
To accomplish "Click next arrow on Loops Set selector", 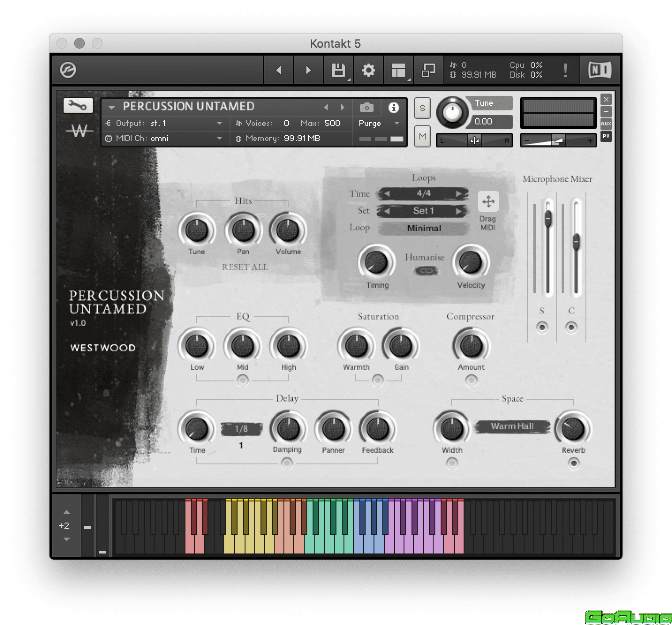I will 459,211.
